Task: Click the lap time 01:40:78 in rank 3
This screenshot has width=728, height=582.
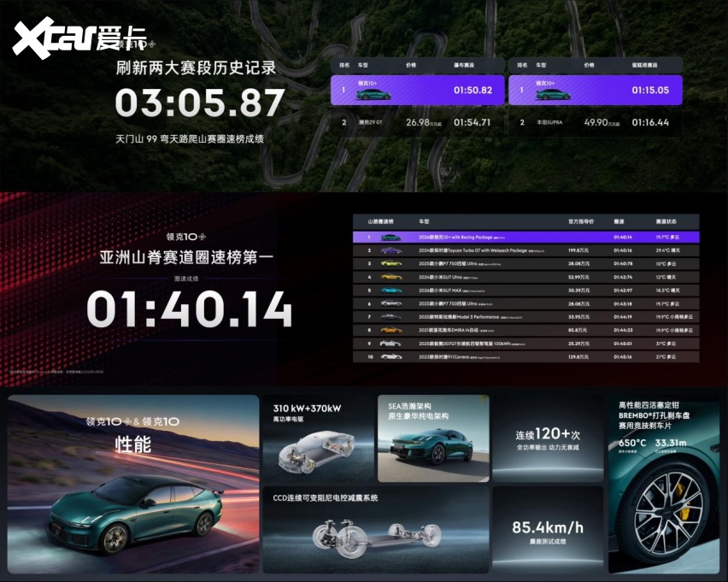Action: click(x=623, y=264)
